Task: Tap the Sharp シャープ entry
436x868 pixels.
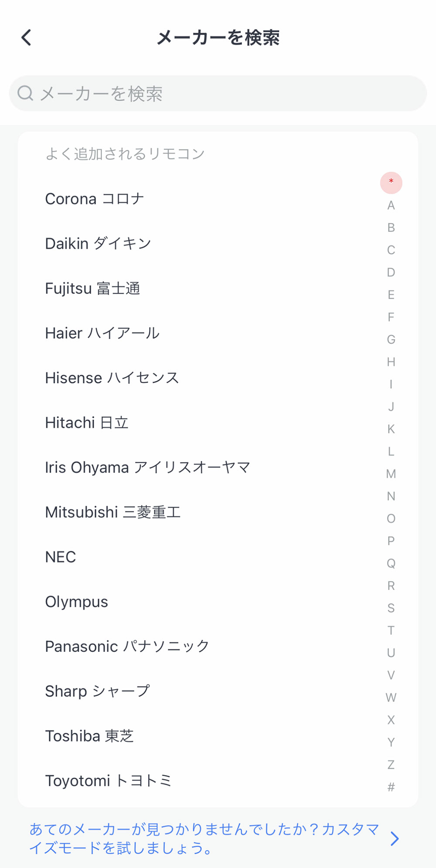Action: 97,692
